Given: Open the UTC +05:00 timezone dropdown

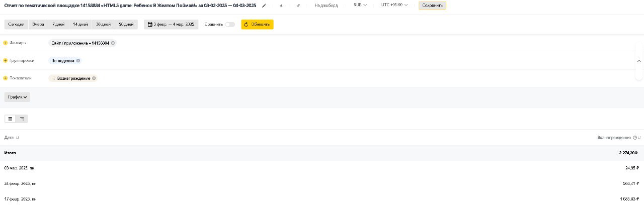Looking at the screenshot, I should click(x=395, y=5).
